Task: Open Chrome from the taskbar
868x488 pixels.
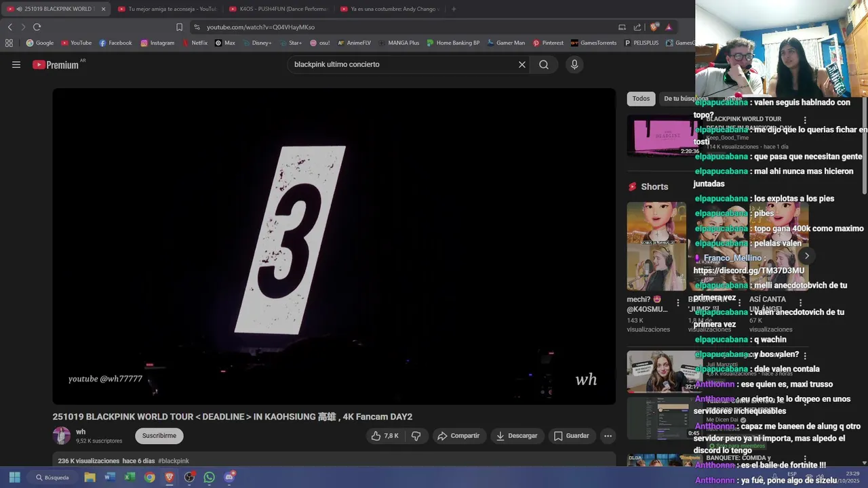Action: (x=149, y=477)
